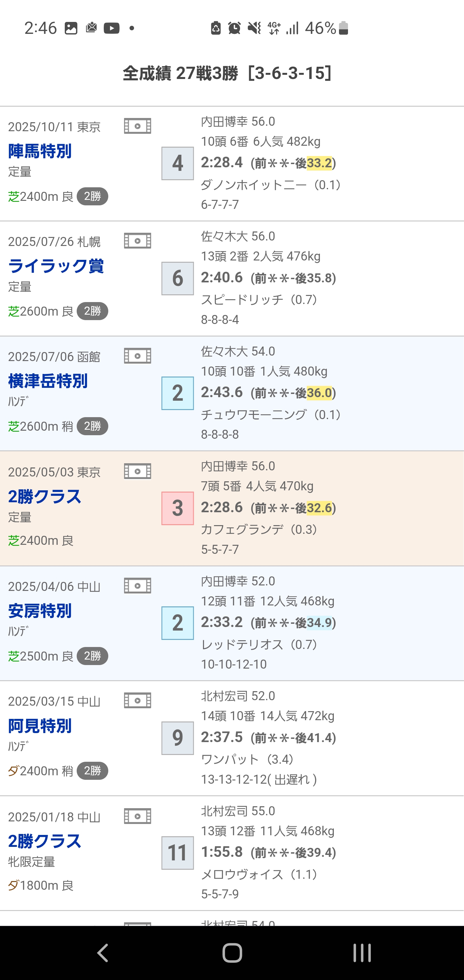Tap the 11th place result box
Image resolution: width=464 pixels, height=980 pixels.
(x=178, y=853)
